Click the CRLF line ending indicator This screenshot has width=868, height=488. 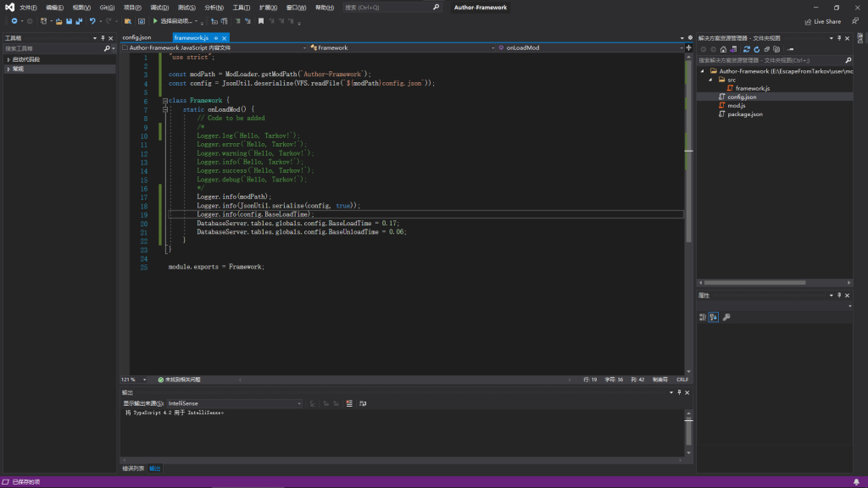click(682, 380)
